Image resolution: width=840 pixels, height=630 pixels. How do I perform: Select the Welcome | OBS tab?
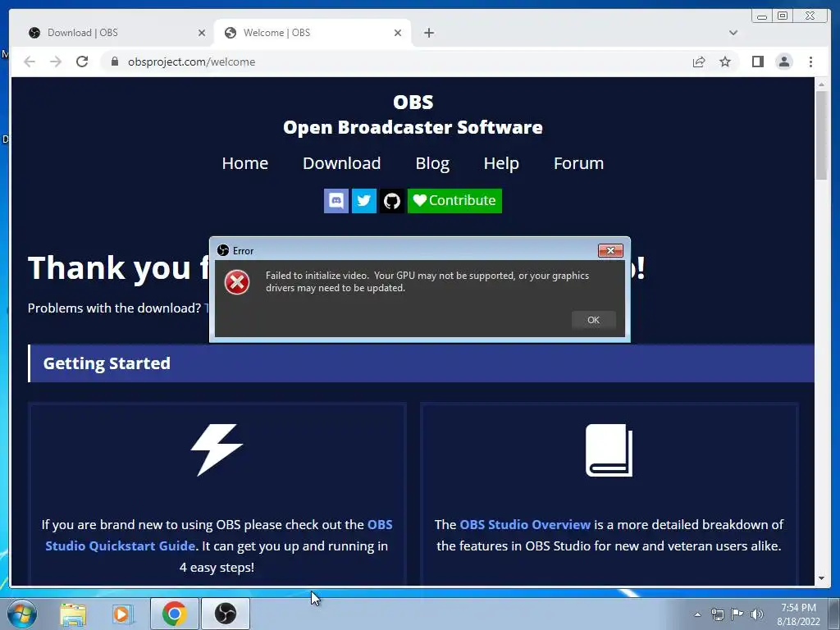[313, 33]
